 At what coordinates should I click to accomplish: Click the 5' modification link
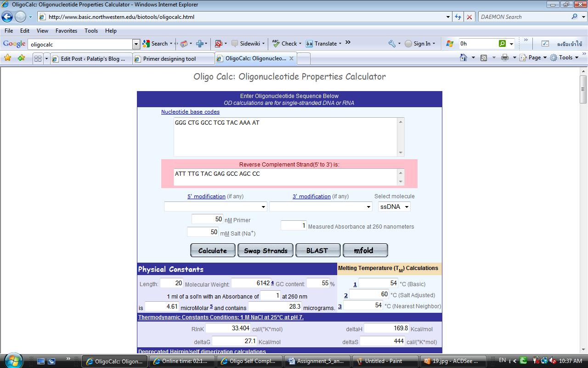pos(206,196)
